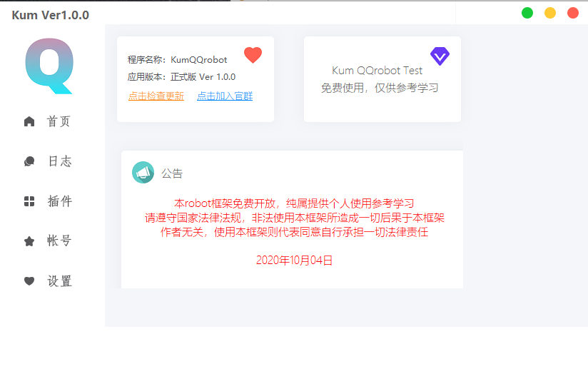Click the home icon beside 首页
Image resolution: width=588 pixels, height=369 pixels.
pos(29,121)
